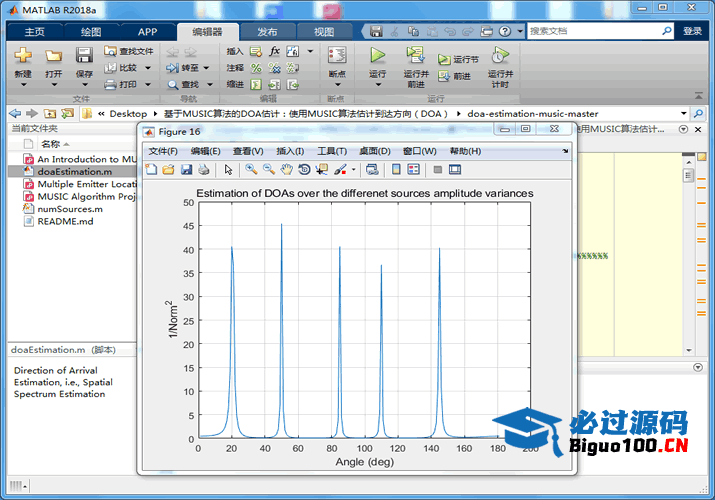
Task: Toggle the Insert Legend button in Figure toolbar
Action: click(x=413, y=169)
